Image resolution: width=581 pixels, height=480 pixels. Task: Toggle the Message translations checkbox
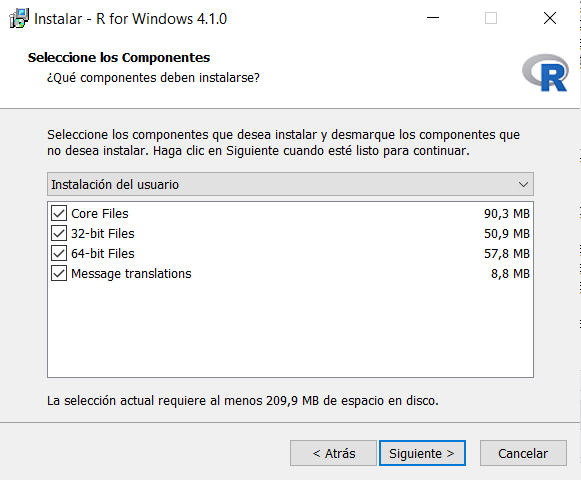59,274
